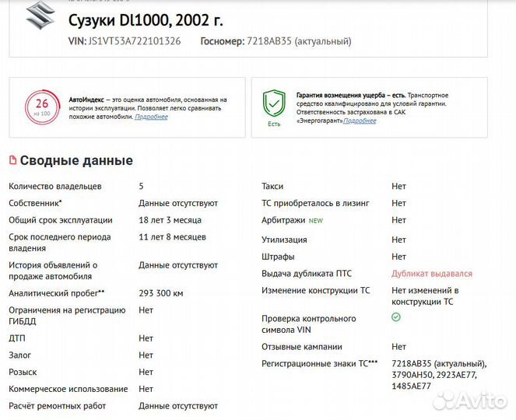Click the Расчёт ремонтных работ label

(58, 406)
